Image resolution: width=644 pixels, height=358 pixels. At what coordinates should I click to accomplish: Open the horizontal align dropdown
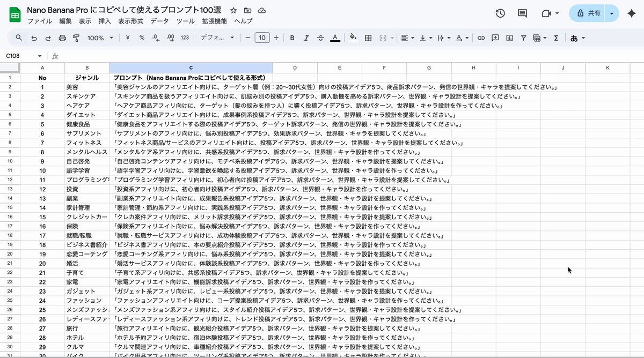pos(408,38)
